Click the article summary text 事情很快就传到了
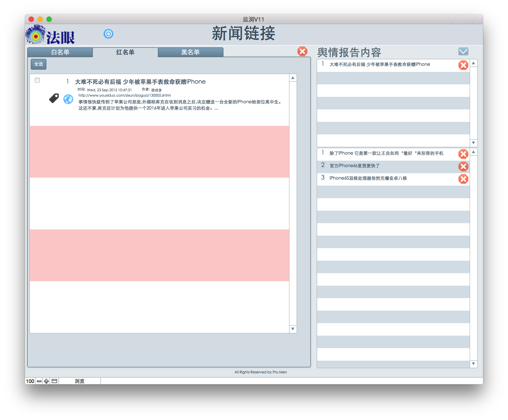This screenshot has width=508, height=420. (x=180, y=105)
